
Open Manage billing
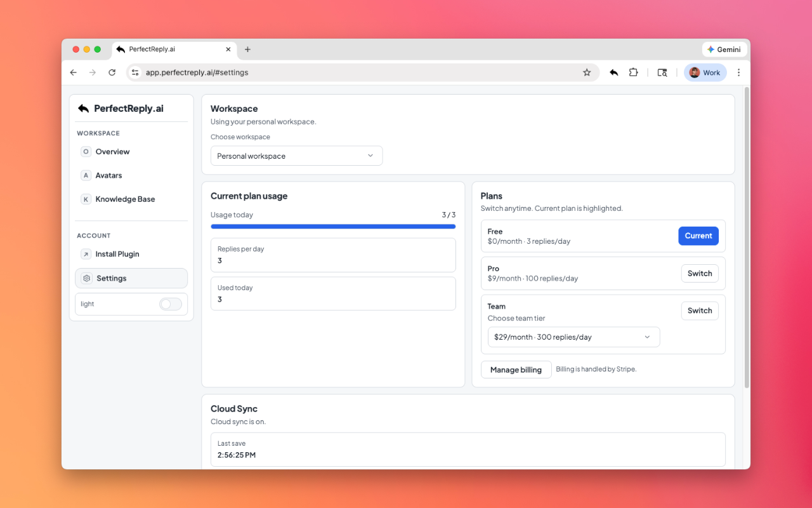tap(516, 369)
